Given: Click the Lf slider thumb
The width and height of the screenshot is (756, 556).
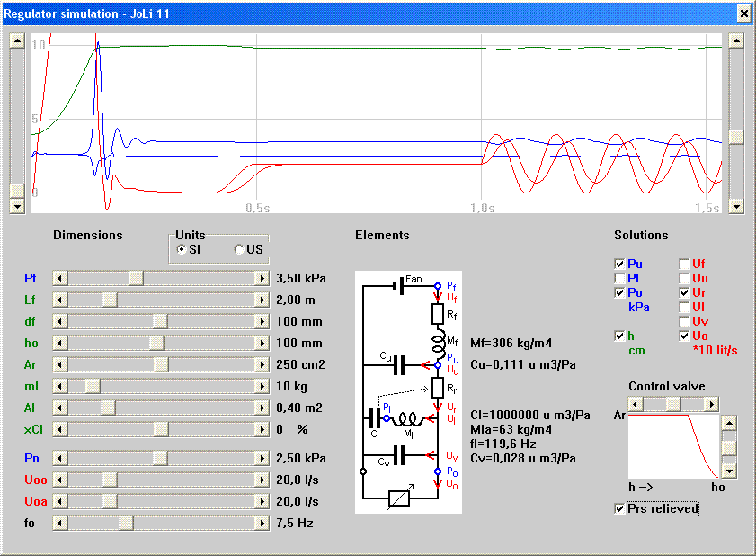Looking at the screenshot, I should (x=110, y=300).
